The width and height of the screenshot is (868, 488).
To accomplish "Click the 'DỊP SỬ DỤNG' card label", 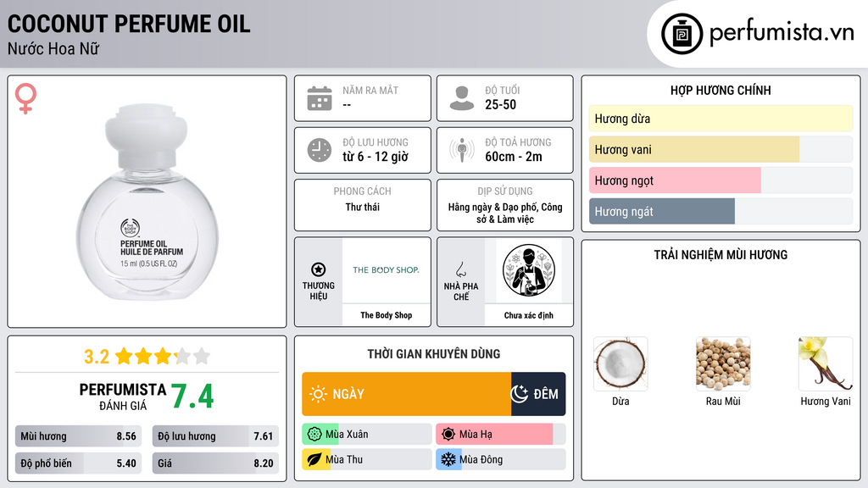I will (505, 191).
